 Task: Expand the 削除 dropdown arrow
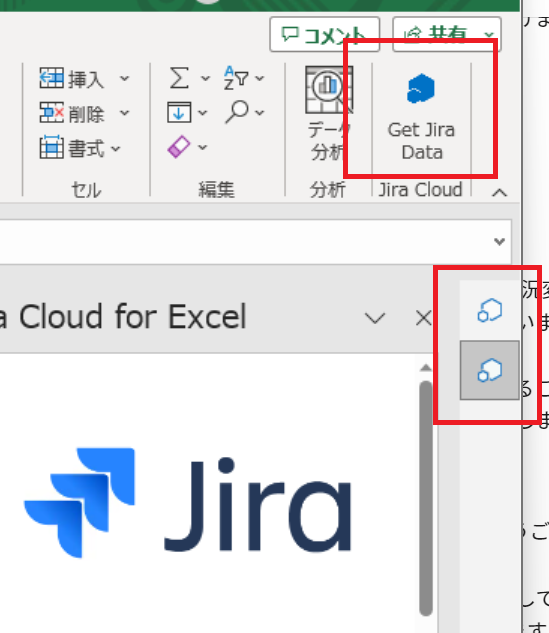[125, 113]
